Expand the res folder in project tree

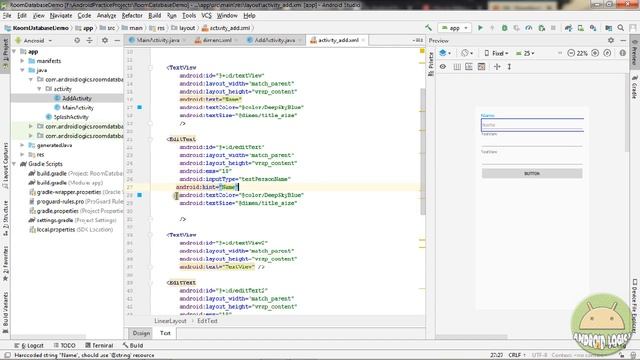[22, 154]
